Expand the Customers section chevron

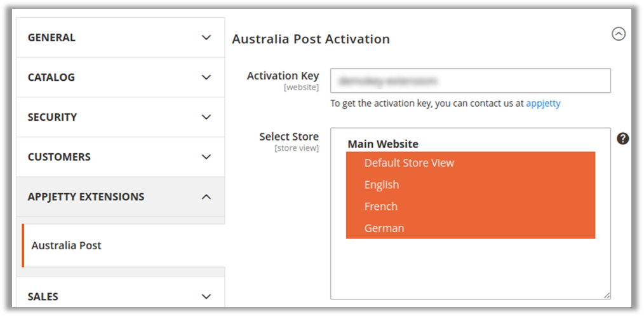tap(206, 156)
